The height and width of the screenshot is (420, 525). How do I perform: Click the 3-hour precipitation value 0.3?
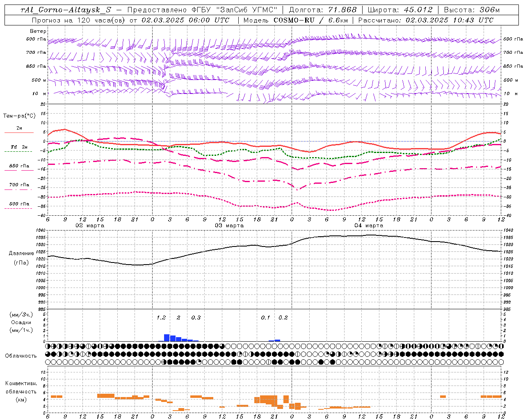click(196, 318)
